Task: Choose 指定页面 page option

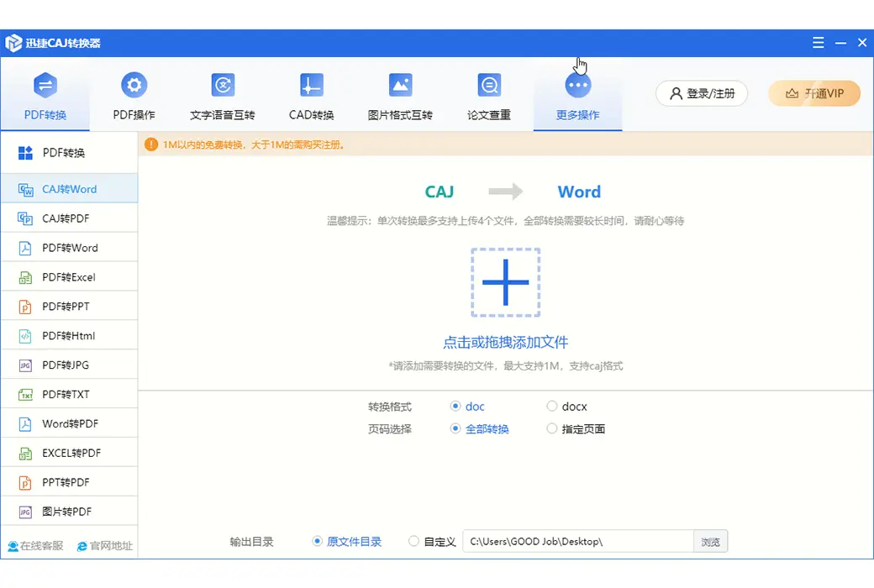Action: point(552,428)
